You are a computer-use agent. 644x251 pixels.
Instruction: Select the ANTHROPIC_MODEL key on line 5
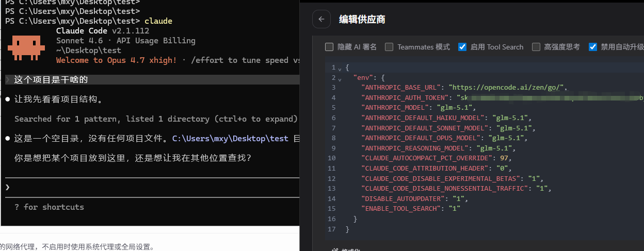(x=395, y=108)
